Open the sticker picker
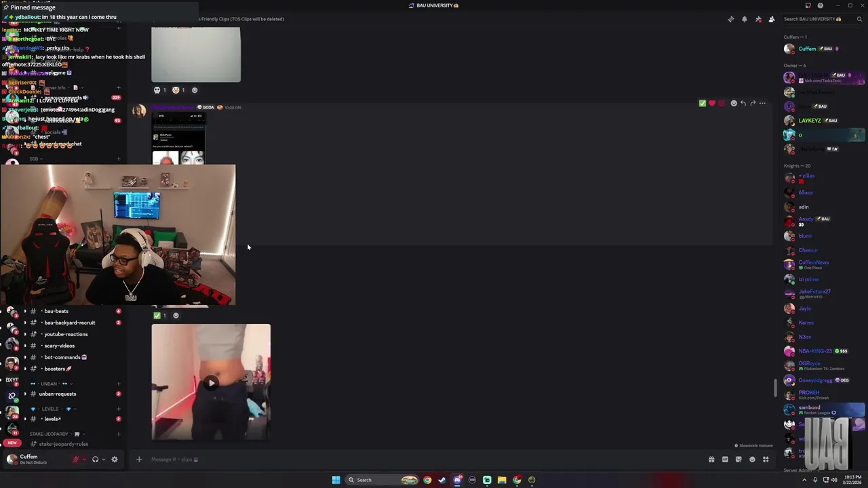The height and width of the screenshot is (488, 868). 738,460
